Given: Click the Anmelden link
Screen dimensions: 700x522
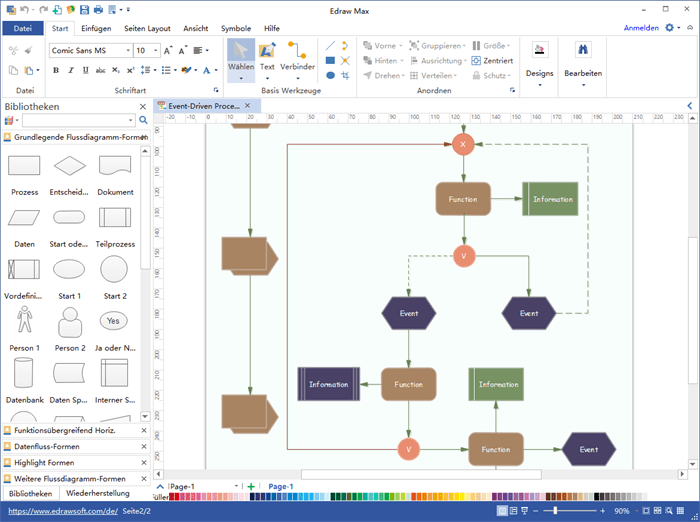Looking at the screenshot, I should 641,28.
